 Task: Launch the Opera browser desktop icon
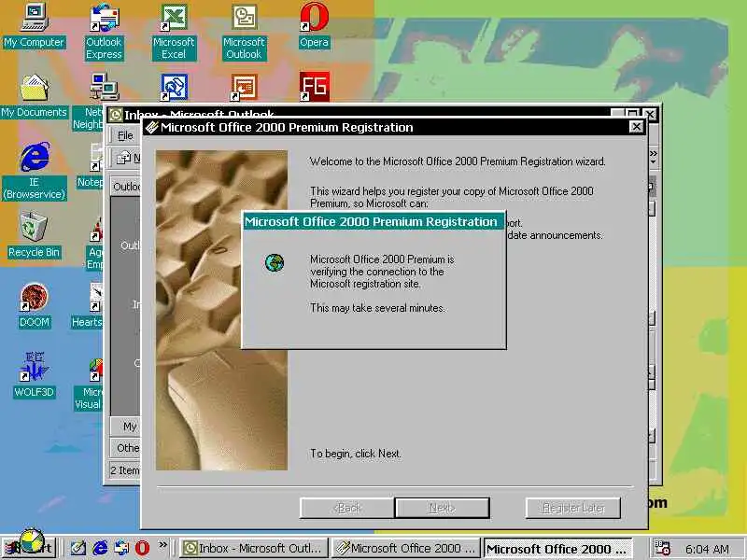pos(314,26)
